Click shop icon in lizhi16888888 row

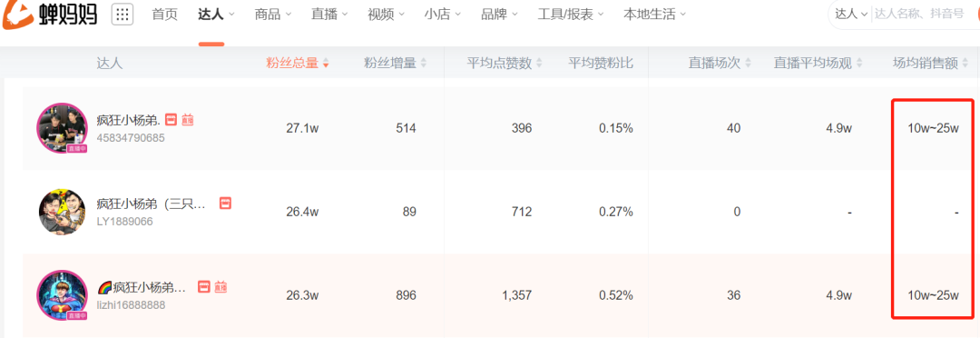coord(204,287)
